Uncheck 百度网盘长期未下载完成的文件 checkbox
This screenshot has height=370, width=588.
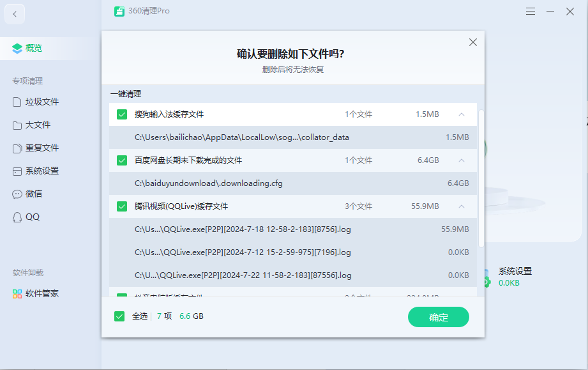coord(122,160)
